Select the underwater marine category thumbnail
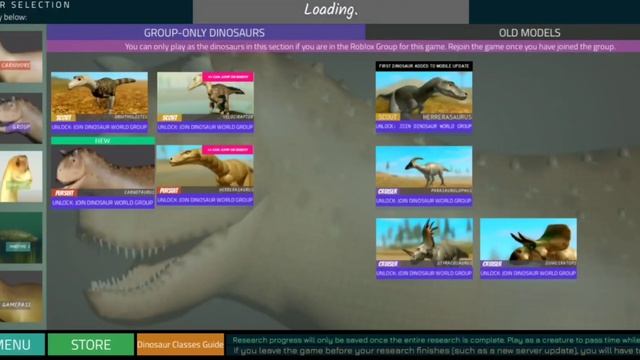 coord(20,237)
